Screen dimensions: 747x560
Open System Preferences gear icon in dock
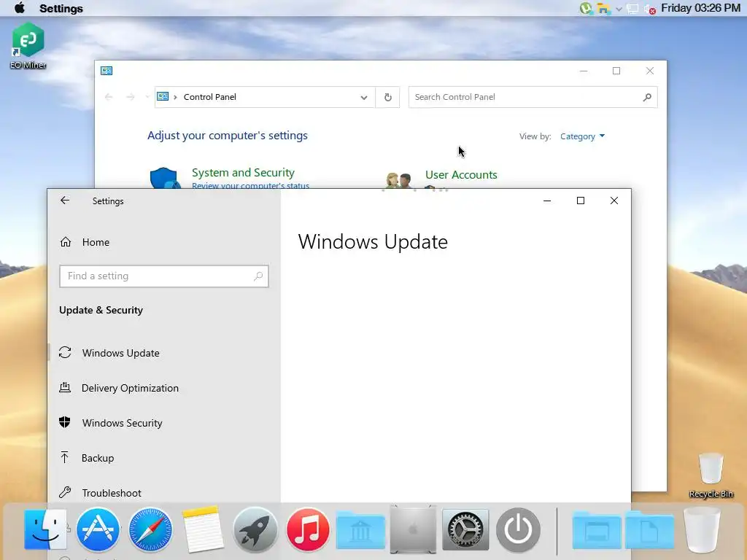[465, 529]
